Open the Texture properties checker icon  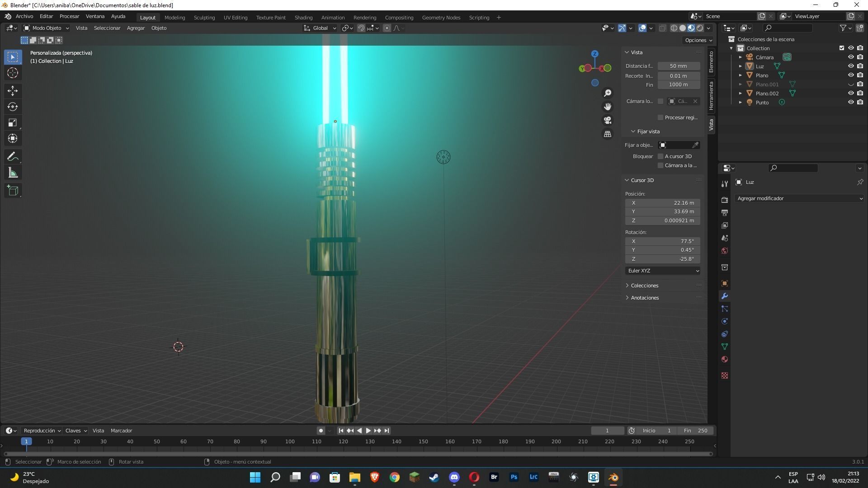click(725, 375)
